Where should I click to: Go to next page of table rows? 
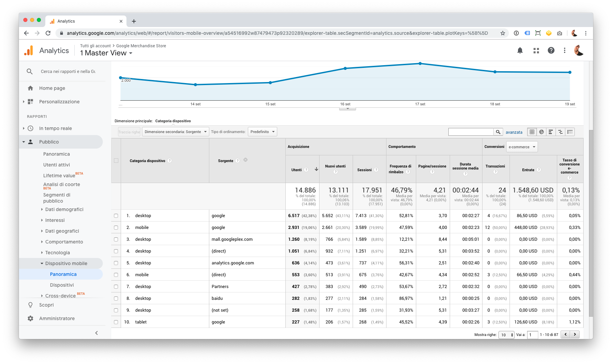pyautogui.click(x=575, y=335)
